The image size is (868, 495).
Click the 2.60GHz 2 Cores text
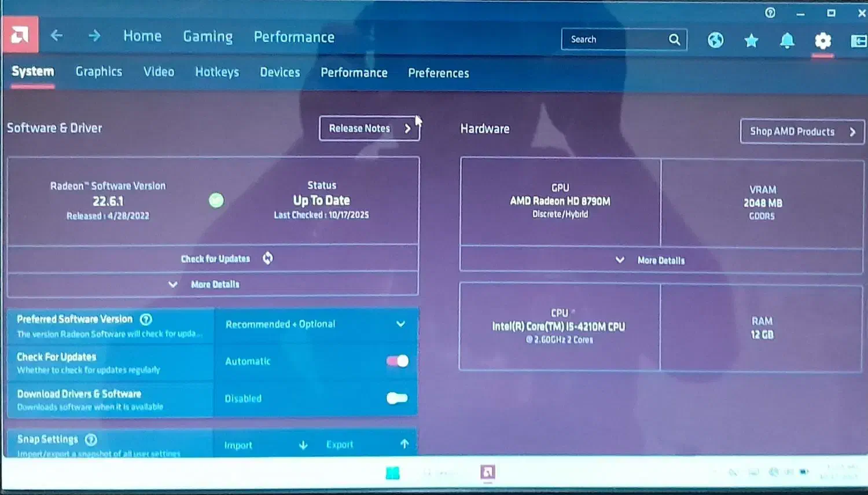pyautogui.click(x=560, y=340)
